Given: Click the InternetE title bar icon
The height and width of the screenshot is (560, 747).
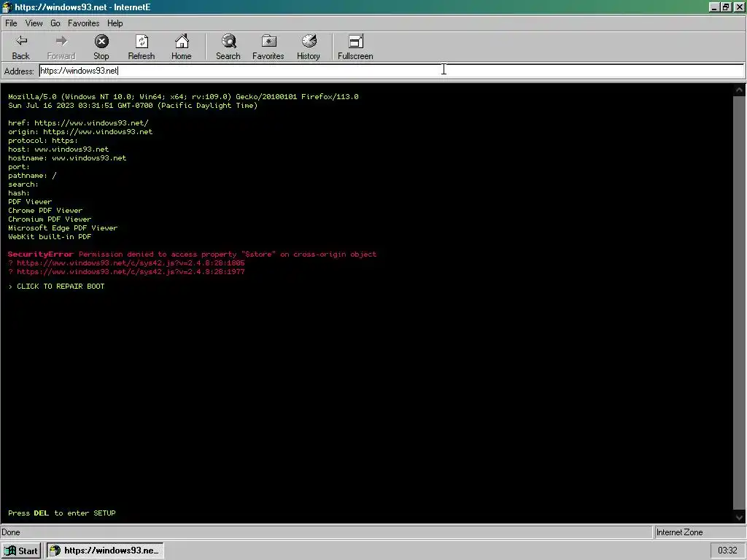Looking at the screenshot, I should pos(7,7).
